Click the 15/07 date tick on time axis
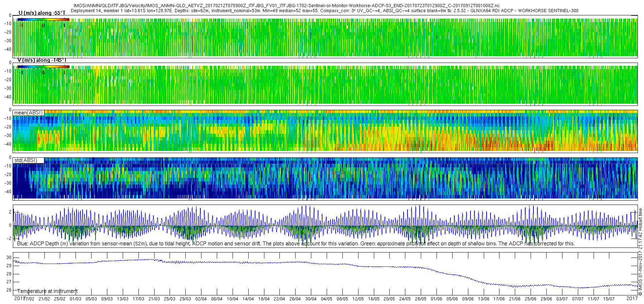Screen dimensions: 644x304 tap(609, 299)
